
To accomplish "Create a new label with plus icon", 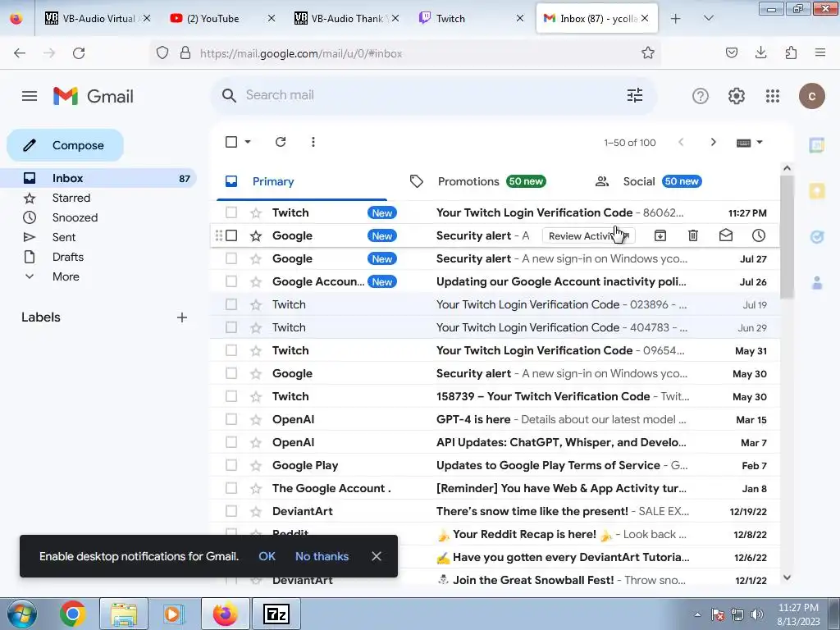I will [182, 317].
